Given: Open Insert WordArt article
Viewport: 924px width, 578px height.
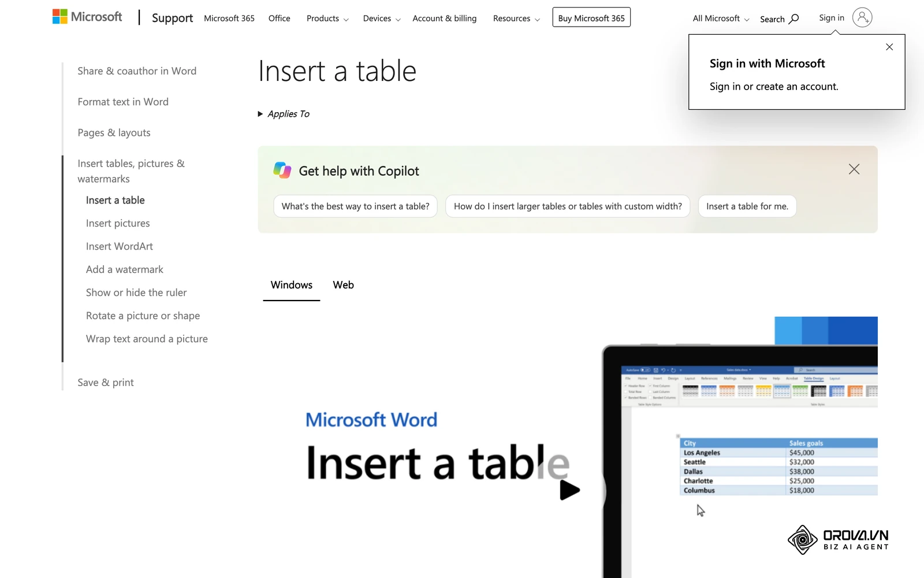Looking at the screenshot, I should coord(120,246).
